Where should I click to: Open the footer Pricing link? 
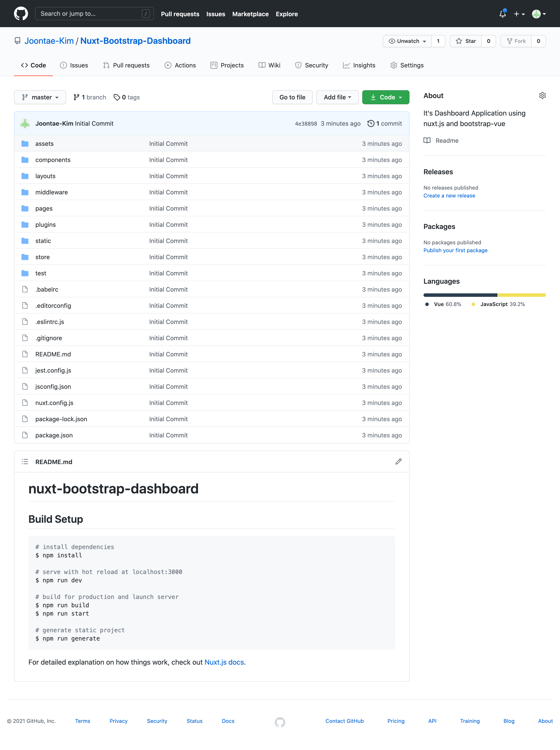tap(396, 721)
